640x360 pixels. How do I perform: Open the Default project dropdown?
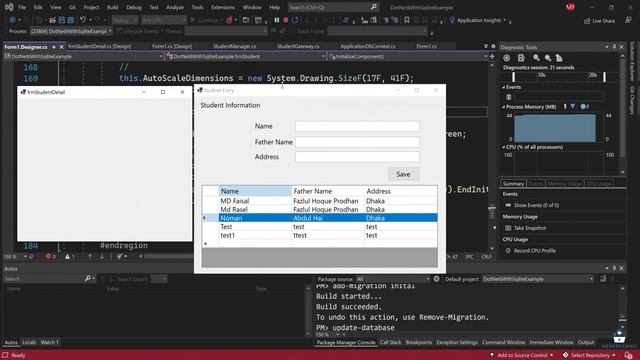538,279
